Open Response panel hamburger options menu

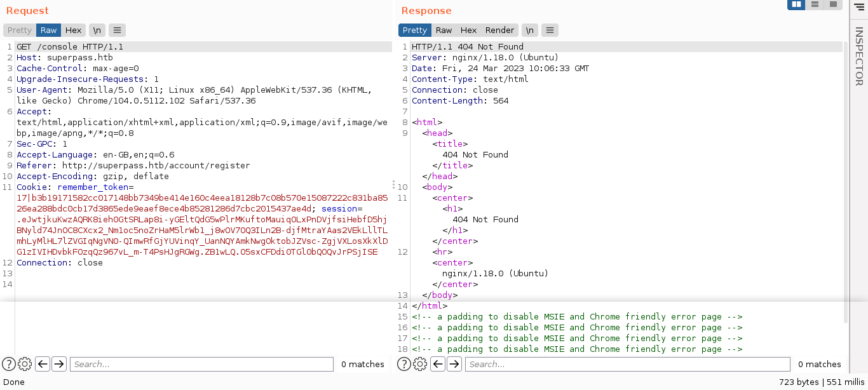pyautogui.click(x=550, y=30)
